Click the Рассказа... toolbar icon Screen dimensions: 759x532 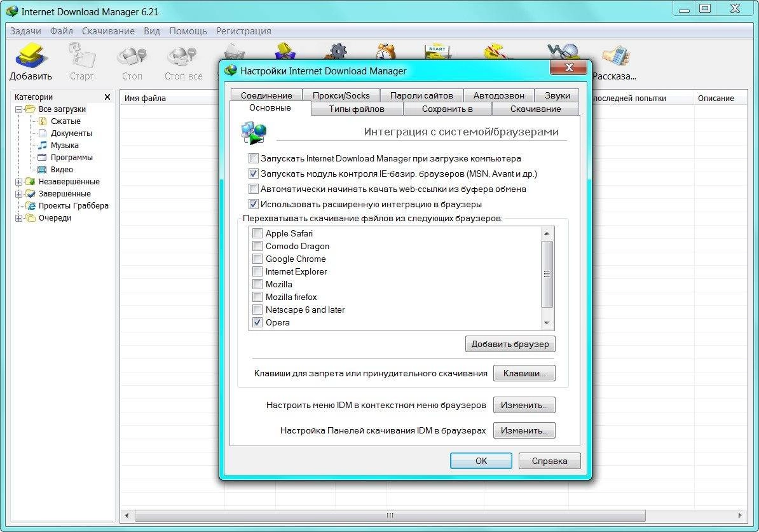tap(615, 56)
